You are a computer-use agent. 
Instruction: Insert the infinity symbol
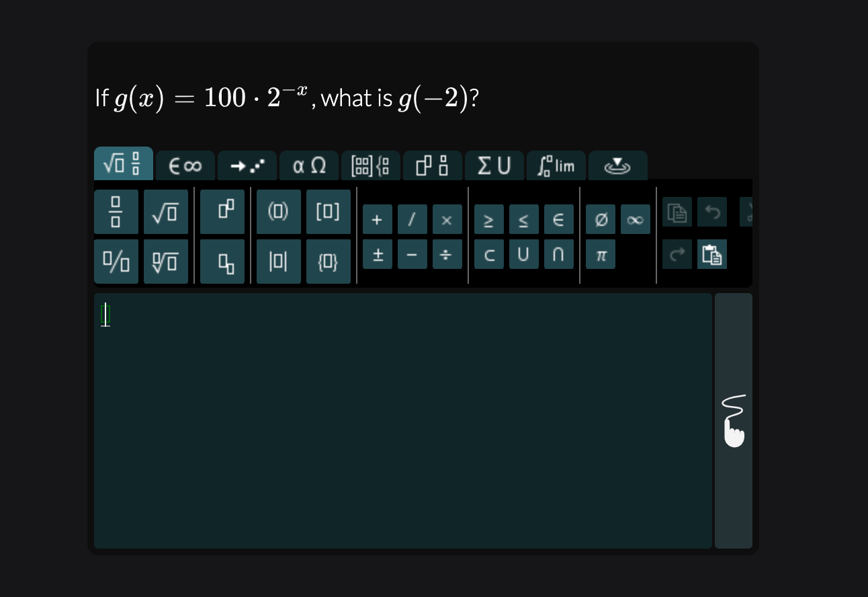click(x=636, y=219)
